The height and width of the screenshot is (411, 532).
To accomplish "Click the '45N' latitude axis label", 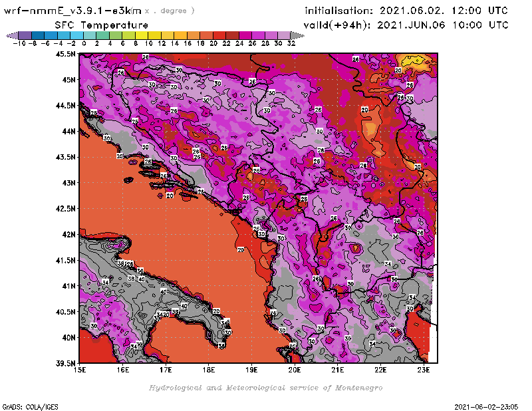I will [69, 80].
